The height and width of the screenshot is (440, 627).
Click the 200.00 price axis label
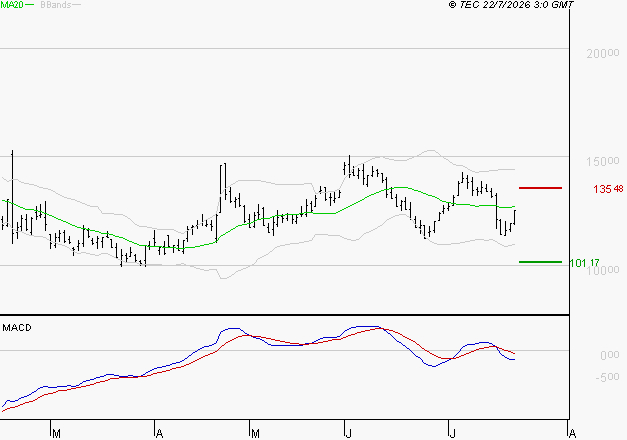click(x=603, y=53)
